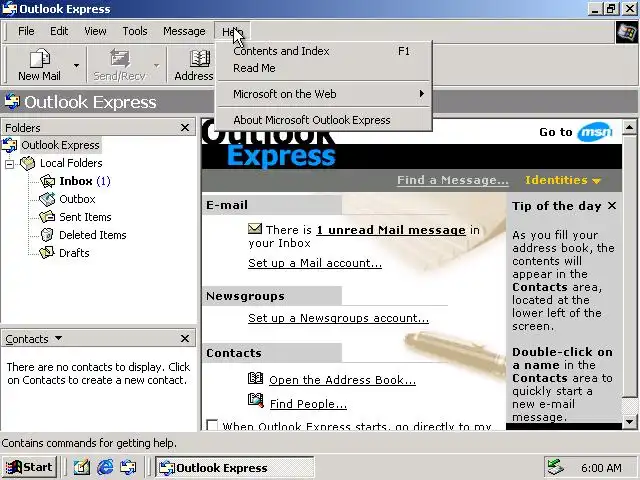Click the Find People icon
This screenshot has width=640, height=480.
[x=256, y=400]
